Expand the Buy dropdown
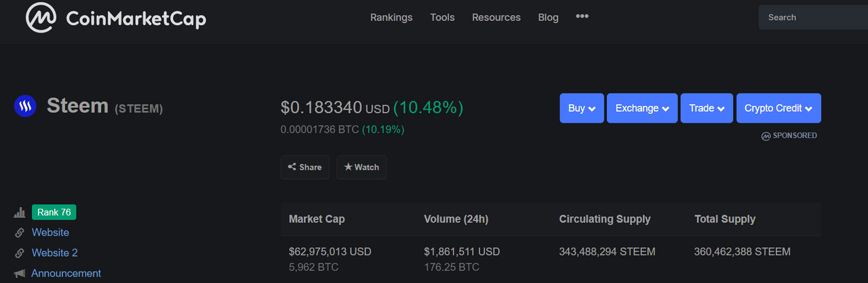 coord(582,108)
